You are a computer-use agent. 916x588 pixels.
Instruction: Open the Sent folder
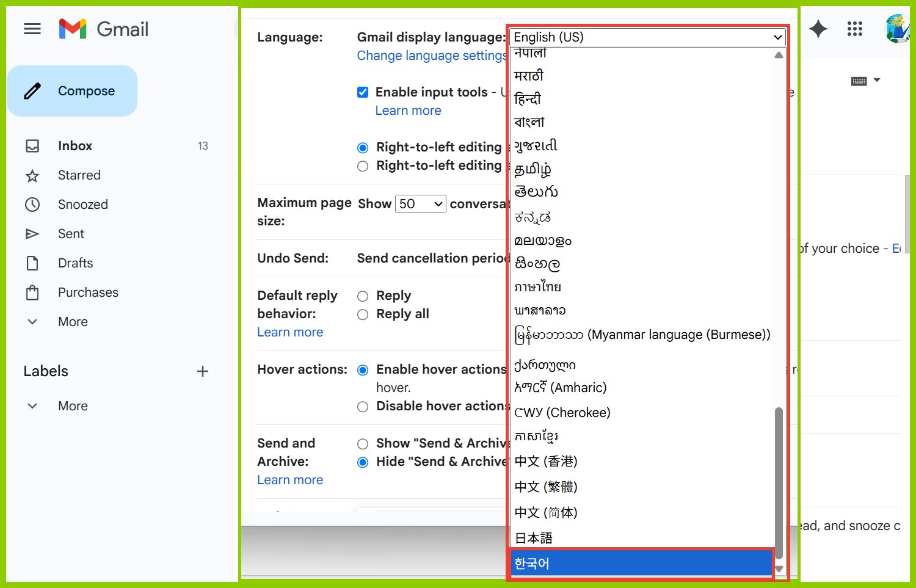[x=71, y=234]
